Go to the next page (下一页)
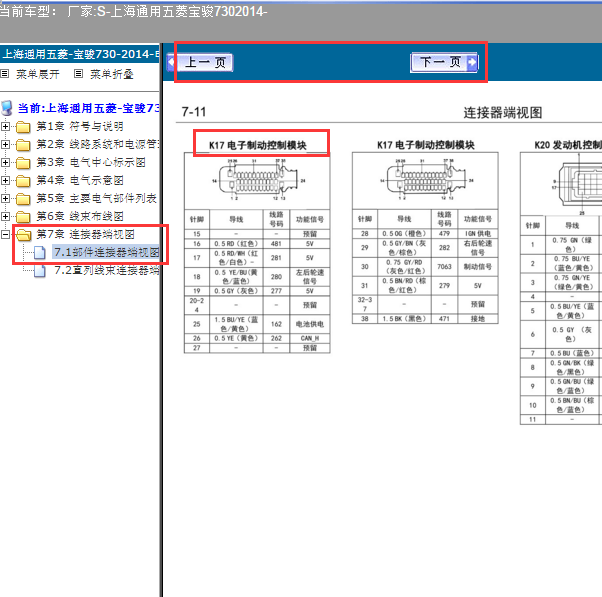The image size is (602, 597). [x=444, y=62]
